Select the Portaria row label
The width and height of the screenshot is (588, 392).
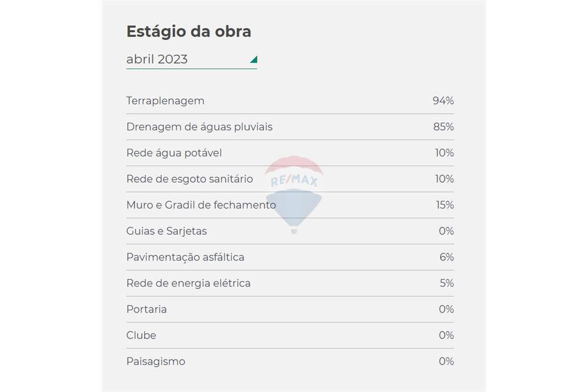146,309
